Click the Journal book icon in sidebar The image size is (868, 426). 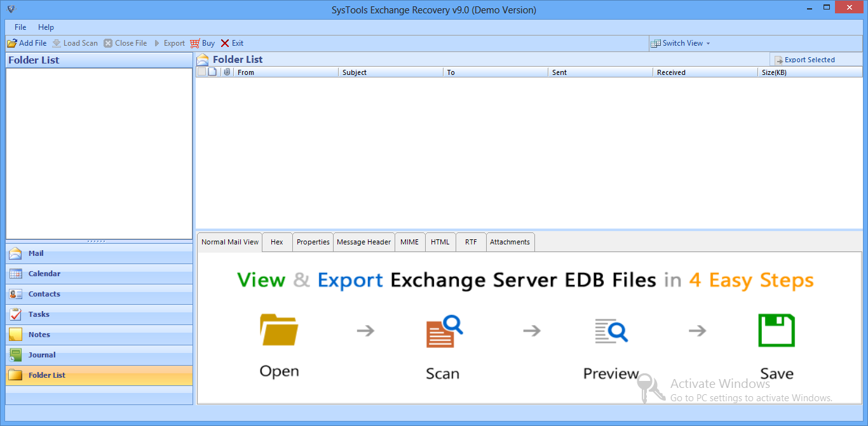pos(16,356)
